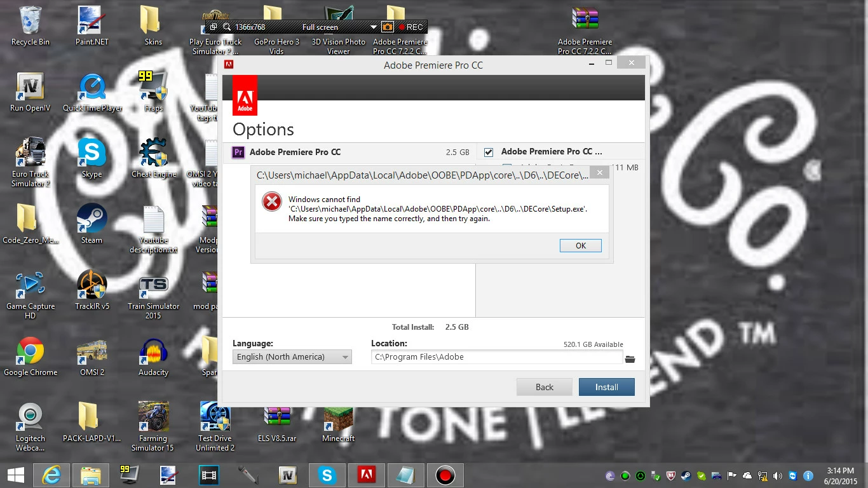Select the Audacity desktop shortcut

153,357
